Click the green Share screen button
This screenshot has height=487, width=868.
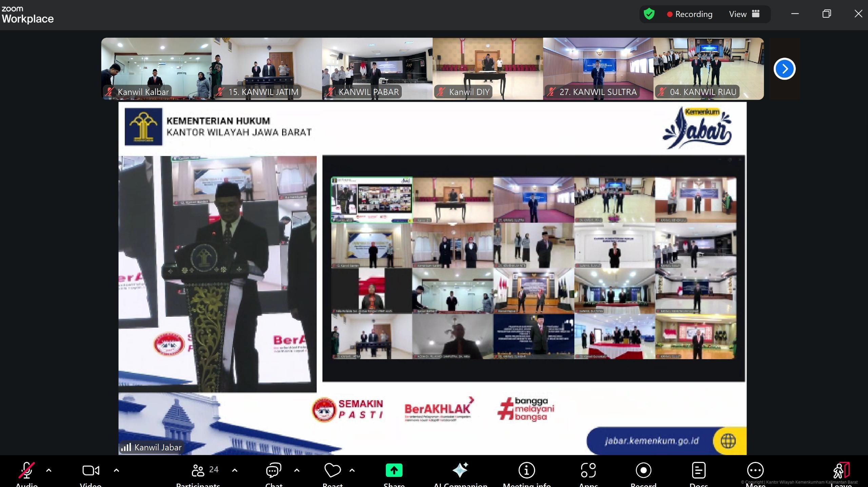[394, 471]
